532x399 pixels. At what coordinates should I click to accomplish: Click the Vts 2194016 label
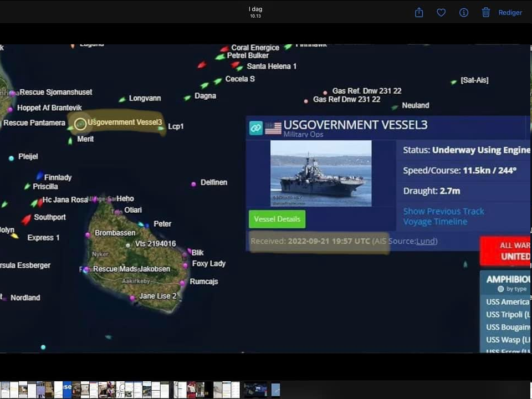coord(155,244)
